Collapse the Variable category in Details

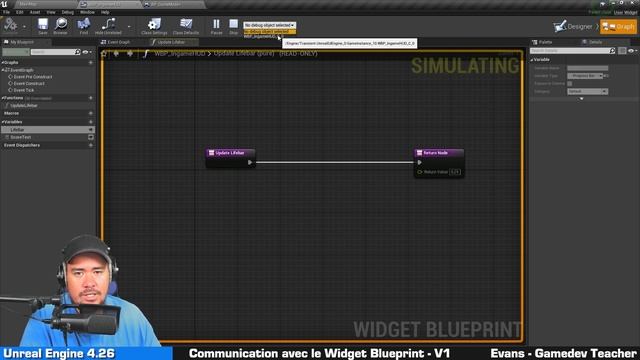tap(532, 60)
